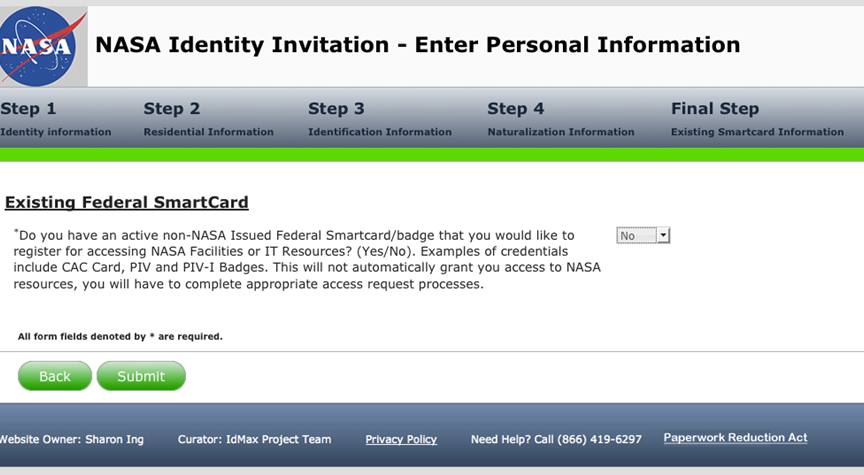Click the Website Owner Sharon Ing text
Viewport: 864px width, 475px height.
click(x=71, y=439)
